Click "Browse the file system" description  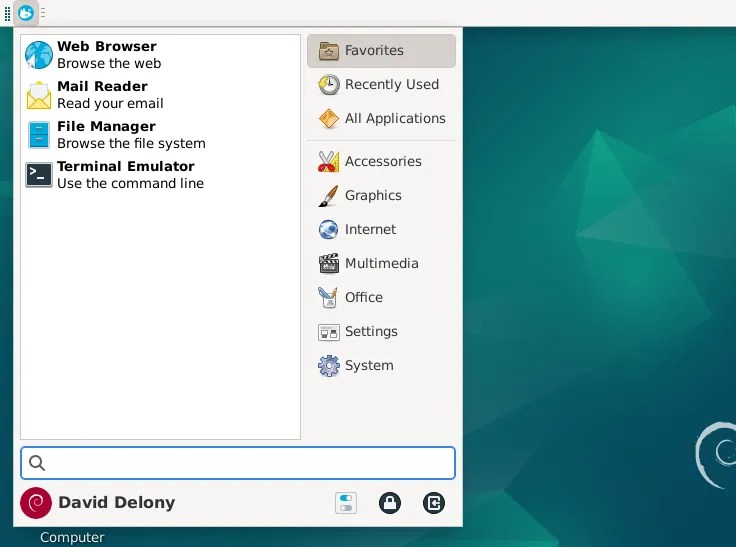[x=131, y=143]
